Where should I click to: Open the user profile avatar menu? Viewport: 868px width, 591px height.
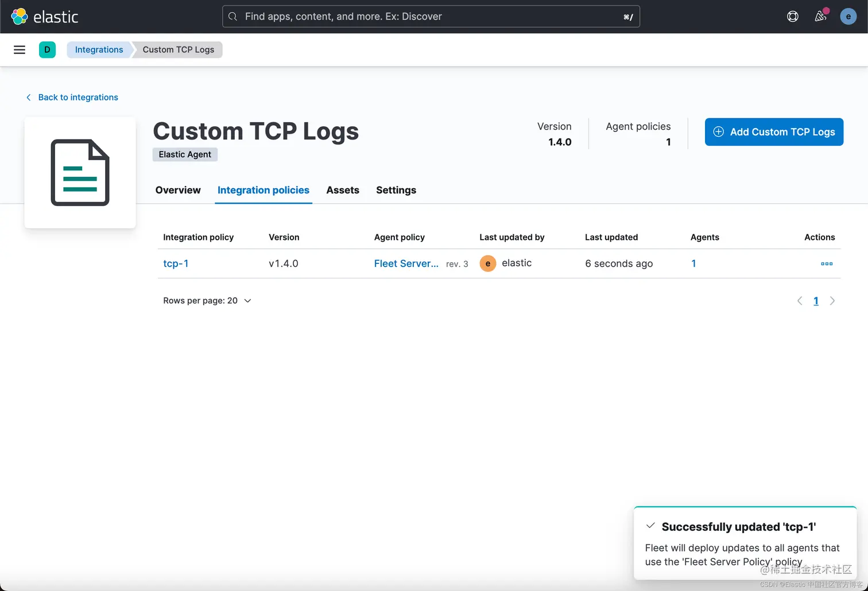tap(848, 17)
